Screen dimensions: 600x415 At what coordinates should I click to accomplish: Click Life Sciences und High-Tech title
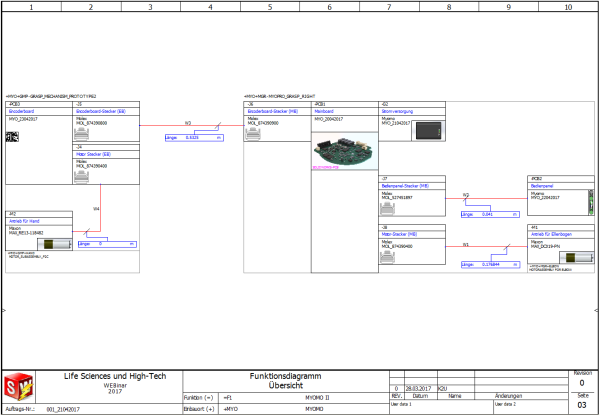(x=115, y=376)
